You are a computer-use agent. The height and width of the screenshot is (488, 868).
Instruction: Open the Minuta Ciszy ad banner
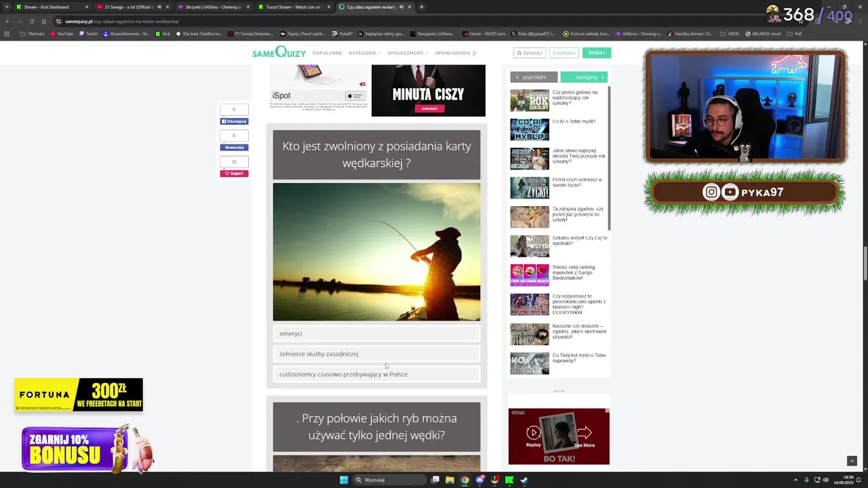[429, 90]
